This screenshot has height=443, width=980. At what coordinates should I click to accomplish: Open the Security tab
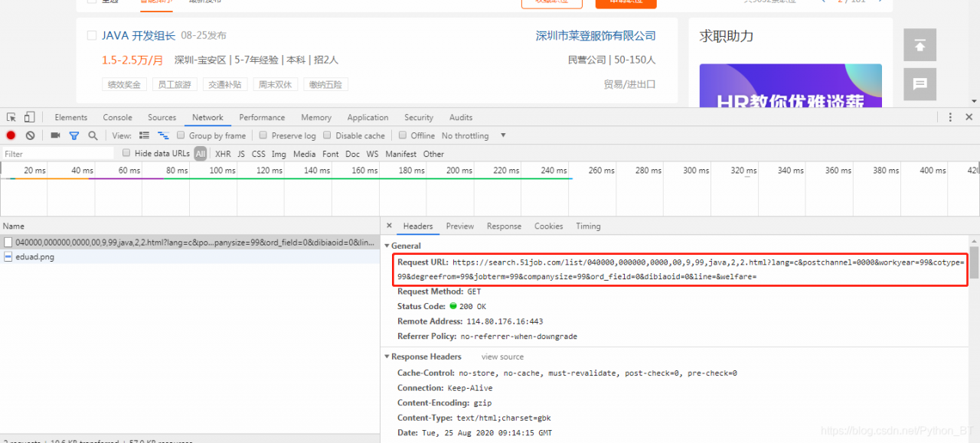click(x=419, y=117)
